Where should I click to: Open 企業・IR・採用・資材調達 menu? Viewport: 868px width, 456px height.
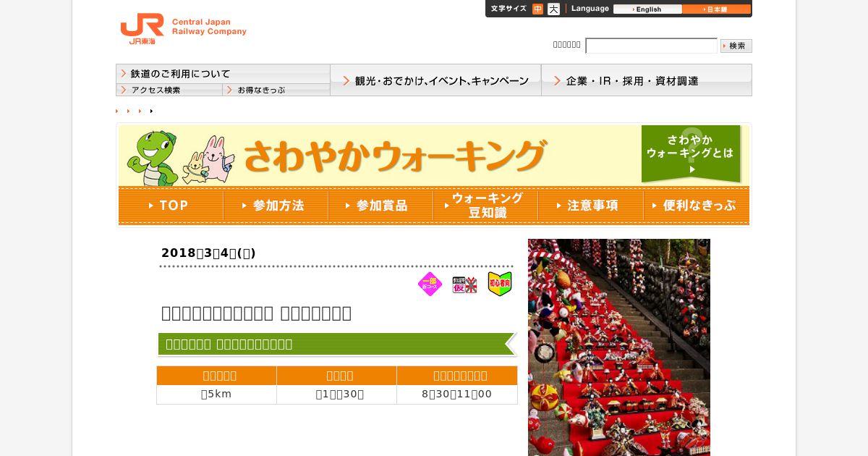pos(647,80)
